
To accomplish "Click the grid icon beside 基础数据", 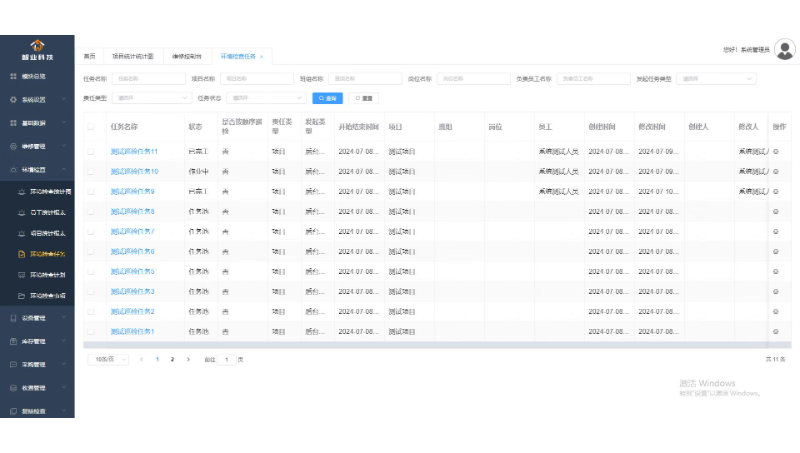I will click(x=14, y=123).
